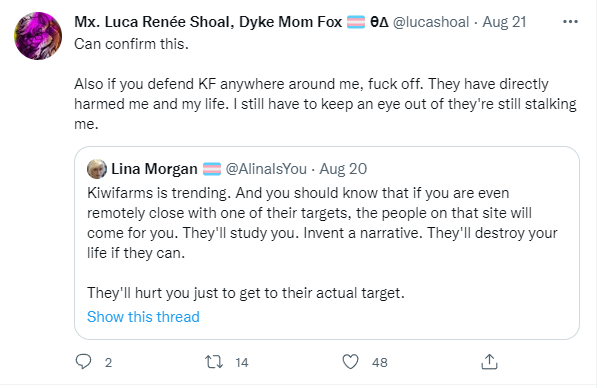Click the share upload icon
The image size is (604, 388).
(x=489, y=362)
